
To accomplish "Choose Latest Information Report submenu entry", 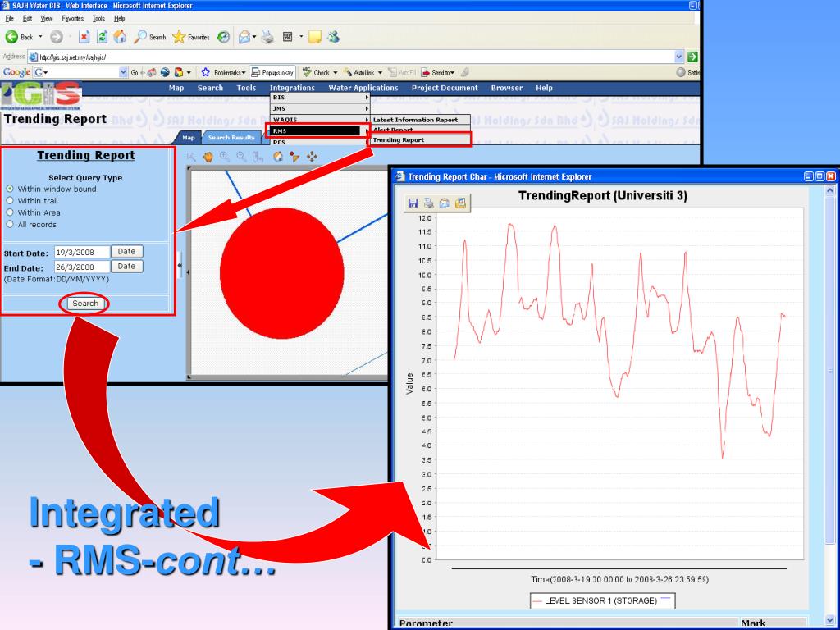I will (419, 120).
